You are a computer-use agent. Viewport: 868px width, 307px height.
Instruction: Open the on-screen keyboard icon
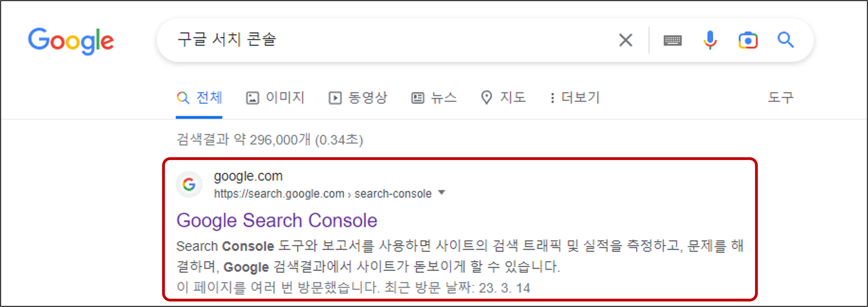tap(672, 40)
